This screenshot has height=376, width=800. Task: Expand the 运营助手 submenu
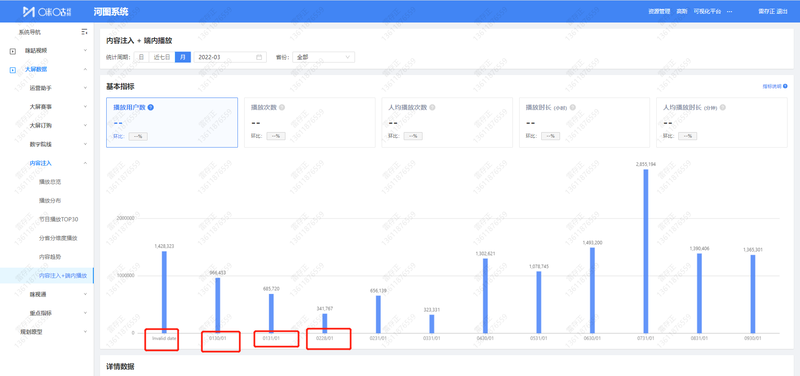click(x=85, y=88)
